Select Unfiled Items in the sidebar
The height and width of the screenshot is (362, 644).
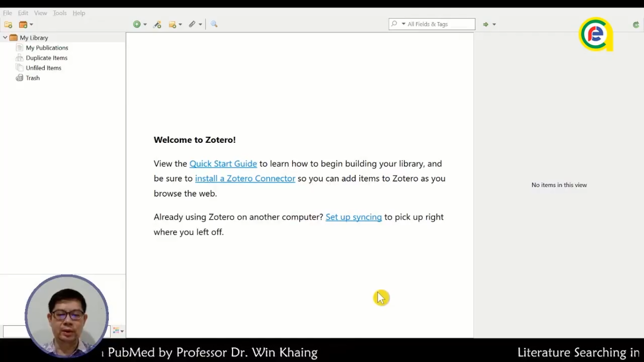43,68
